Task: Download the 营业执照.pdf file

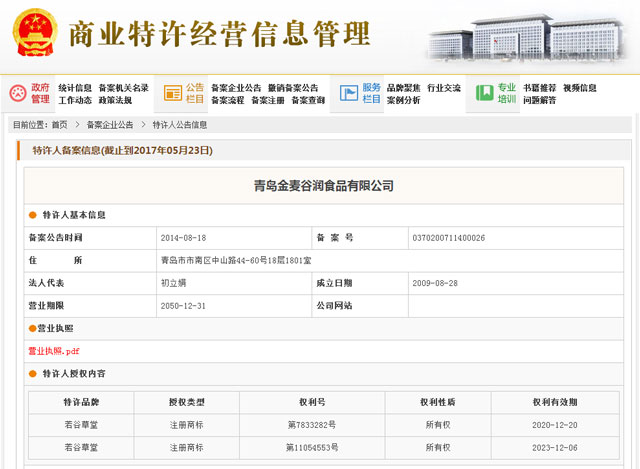Action: click(x=53, y=351)
